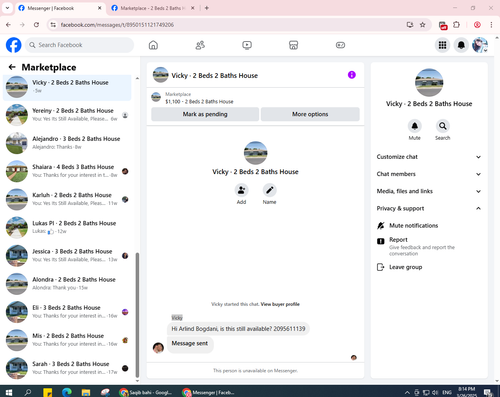Open Jessica - 3 Beds 2 Baths House conversation

pos(67,255)
